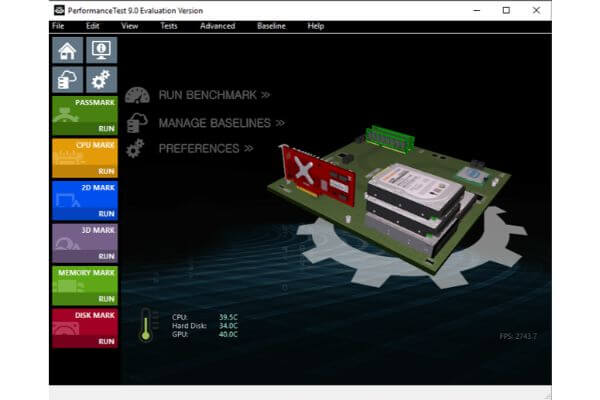This screenshot has height=400, width=600.
Task: Click the GPU temperature value 40.0C
Action: tap(228, 334)
